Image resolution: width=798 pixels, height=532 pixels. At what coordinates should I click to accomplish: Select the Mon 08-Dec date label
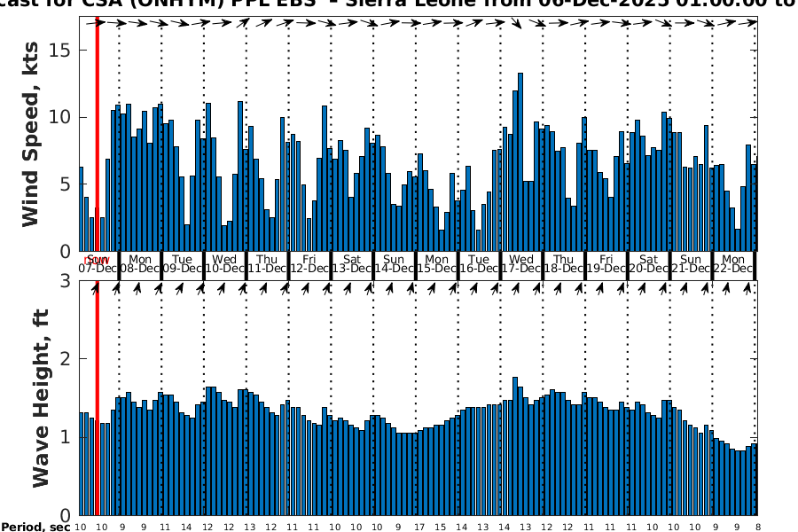(140, 264)
